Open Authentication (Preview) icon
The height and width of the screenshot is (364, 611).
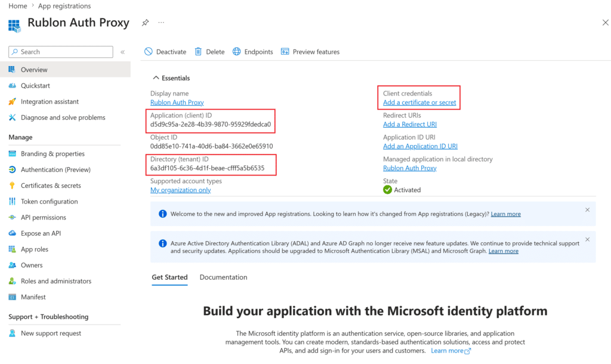(x=12, y=169)
